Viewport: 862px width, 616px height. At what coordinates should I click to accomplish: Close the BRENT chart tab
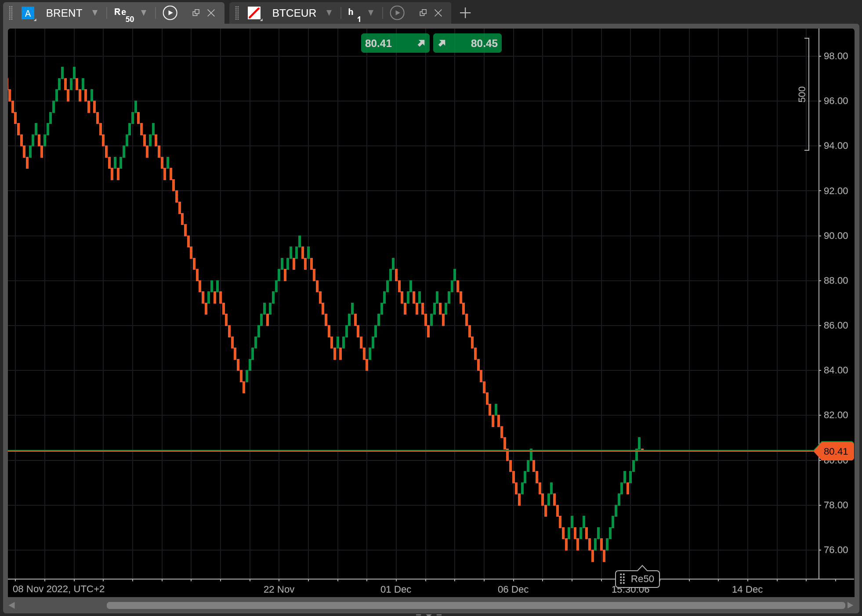pos(211,13)
